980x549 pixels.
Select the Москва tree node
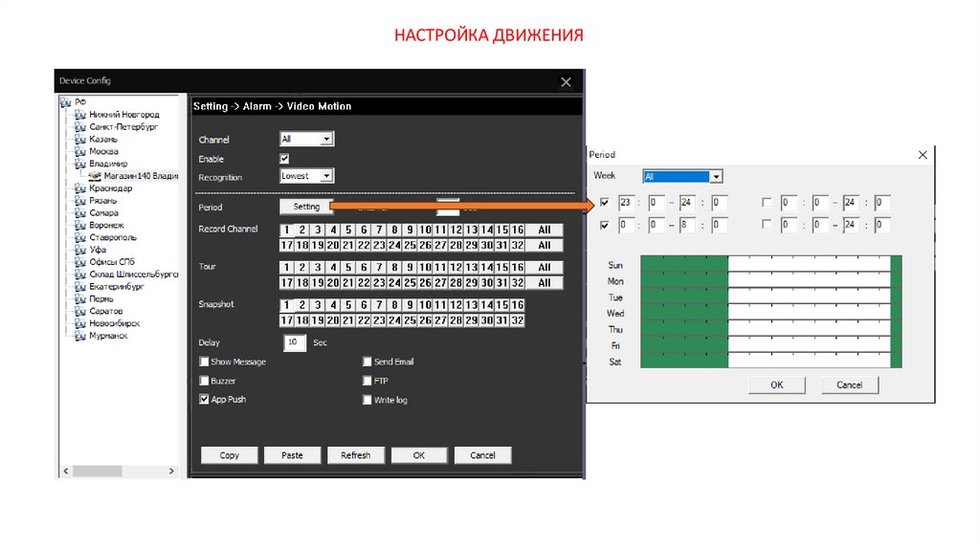click(x=103, y=151)
